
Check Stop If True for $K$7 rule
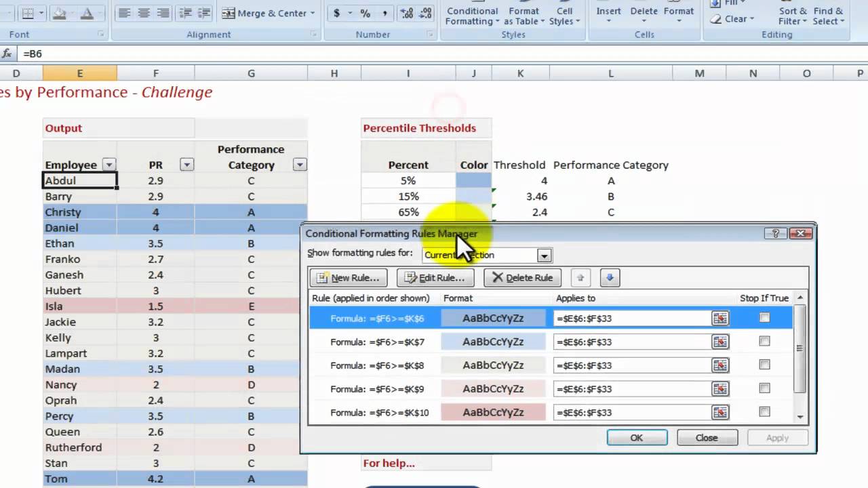tap(765, 342)
